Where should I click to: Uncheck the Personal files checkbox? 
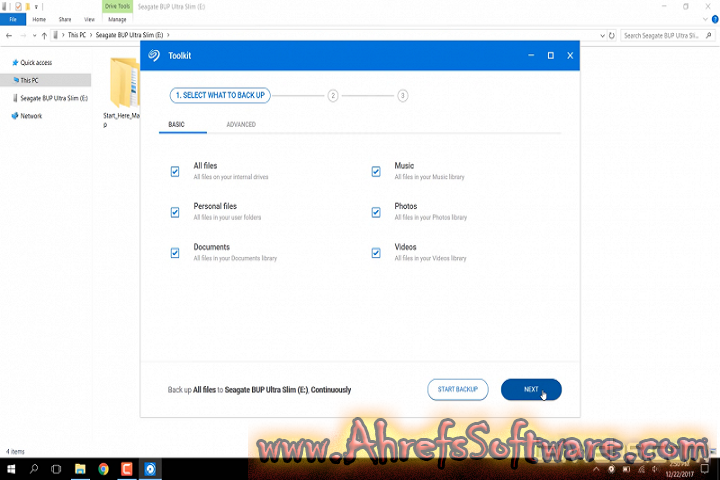point(175,212)
